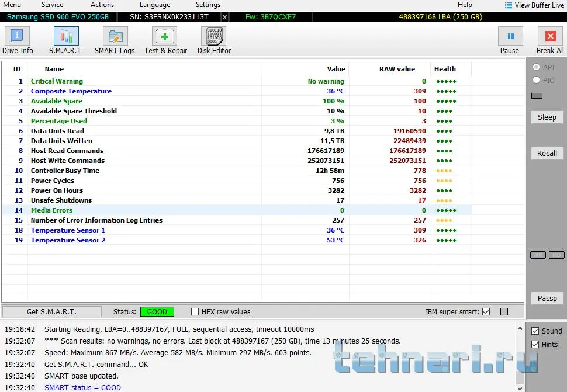567x392 pixels.
Task: Select the API mode radio button
Action: (x=536, y=67)
